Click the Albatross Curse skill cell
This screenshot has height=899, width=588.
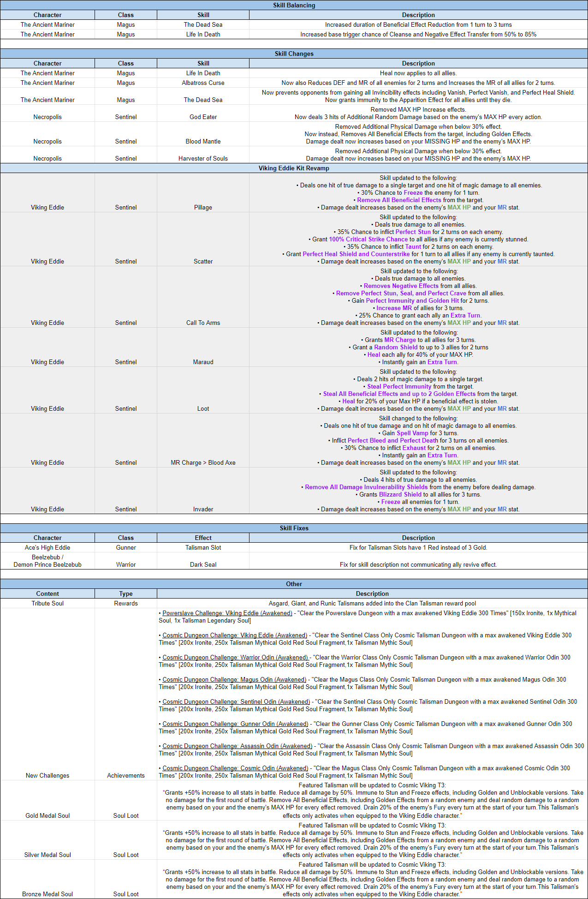pos(203,83)
